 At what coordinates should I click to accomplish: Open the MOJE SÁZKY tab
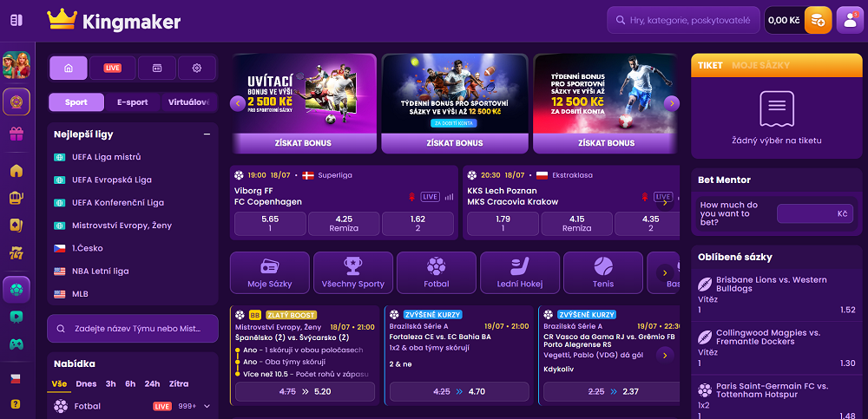tap(760, 65)
